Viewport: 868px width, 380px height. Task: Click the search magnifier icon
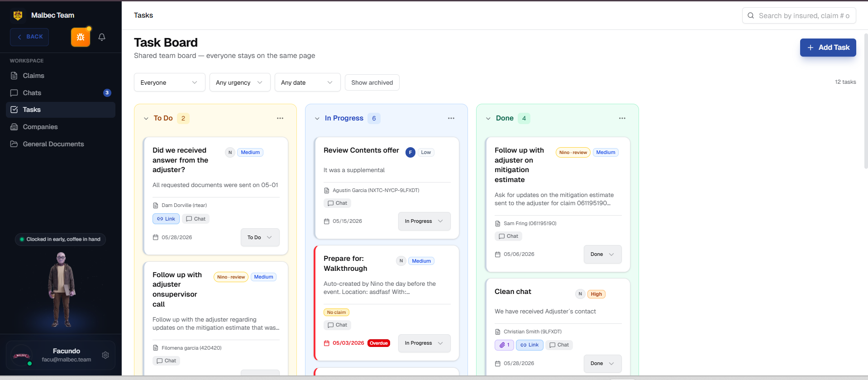[x=751, y=15]
